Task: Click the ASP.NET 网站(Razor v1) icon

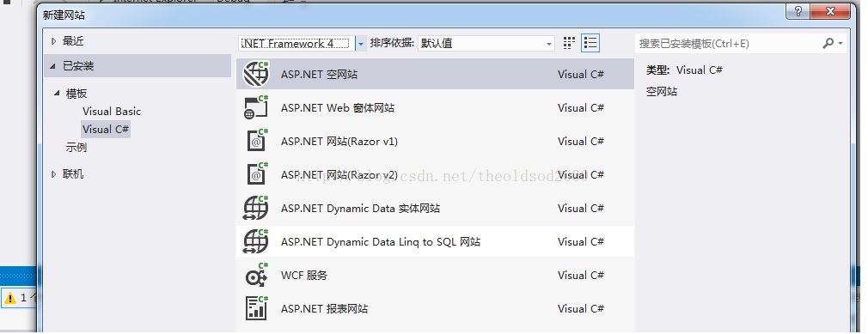Action: coord(256,141)
